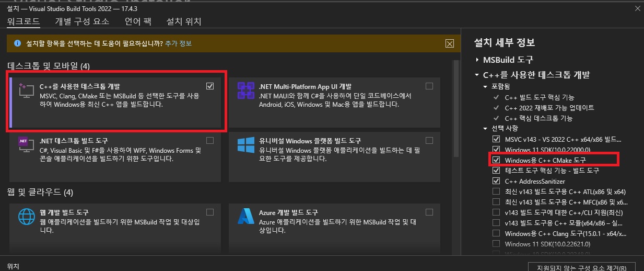This screenshot has width=644, height=271.
Task: Expand the MSBuild 도구 section
Action: click(x=477, y=60)
